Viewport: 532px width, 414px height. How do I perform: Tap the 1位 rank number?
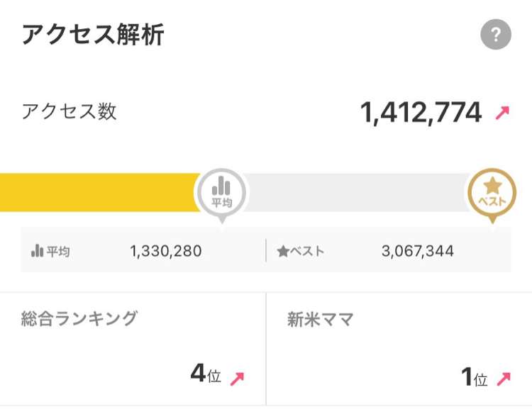(474, 376)
